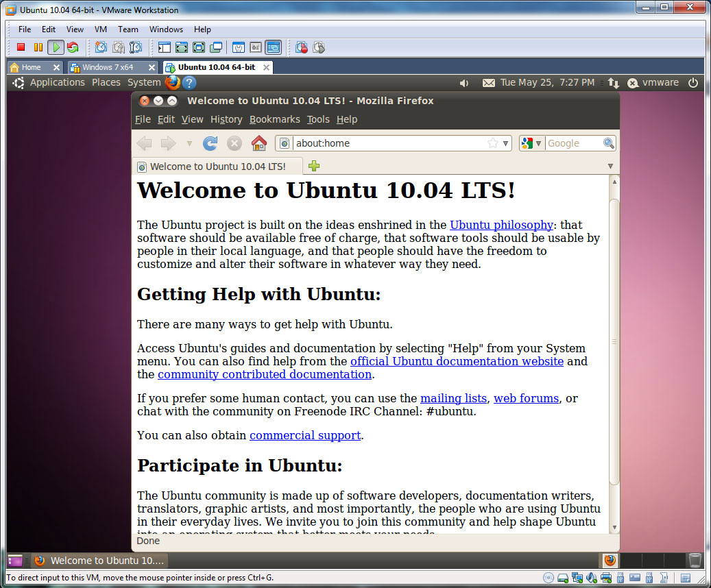Click the sound device icon in the status bar
This screenshot has height=588, width=711.
[590, 578]
